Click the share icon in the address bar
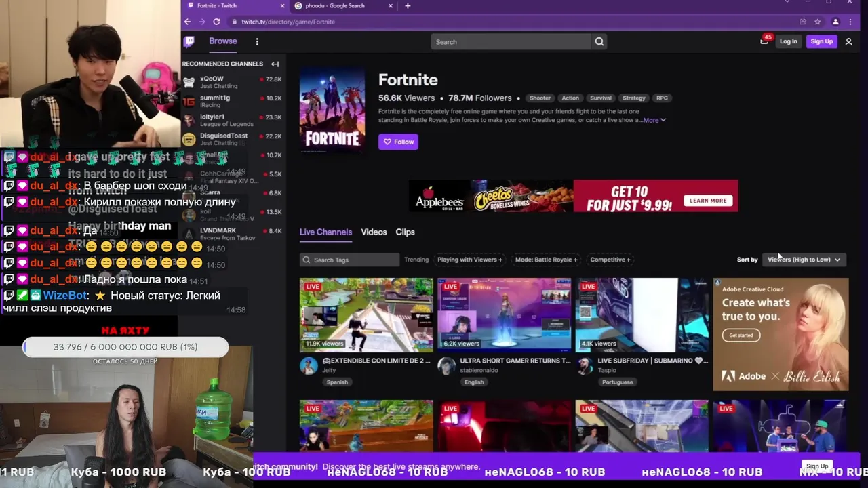Image resolution: width=868 pixels, height=488 pixels. [803, 22]
